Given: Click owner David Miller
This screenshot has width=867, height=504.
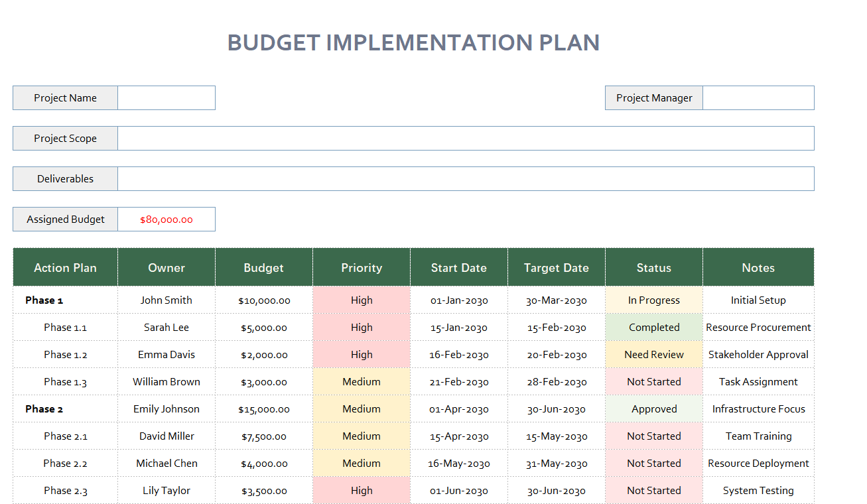Looking at the screenshot, I should (167, 436).
